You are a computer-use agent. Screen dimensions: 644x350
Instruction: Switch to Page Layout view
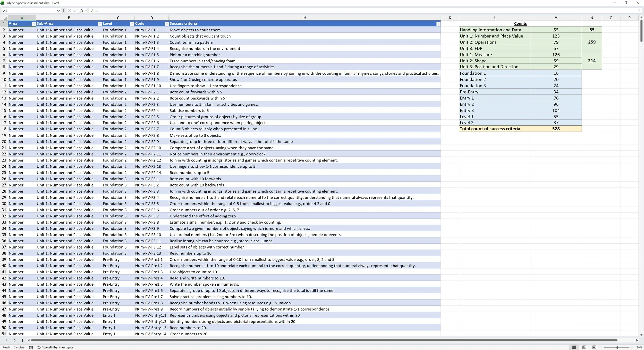pos(584,347)
